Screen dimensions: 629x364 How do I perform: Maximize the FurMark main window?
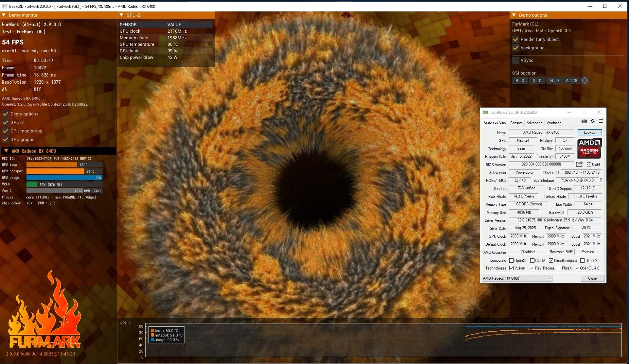coord(605,6)
